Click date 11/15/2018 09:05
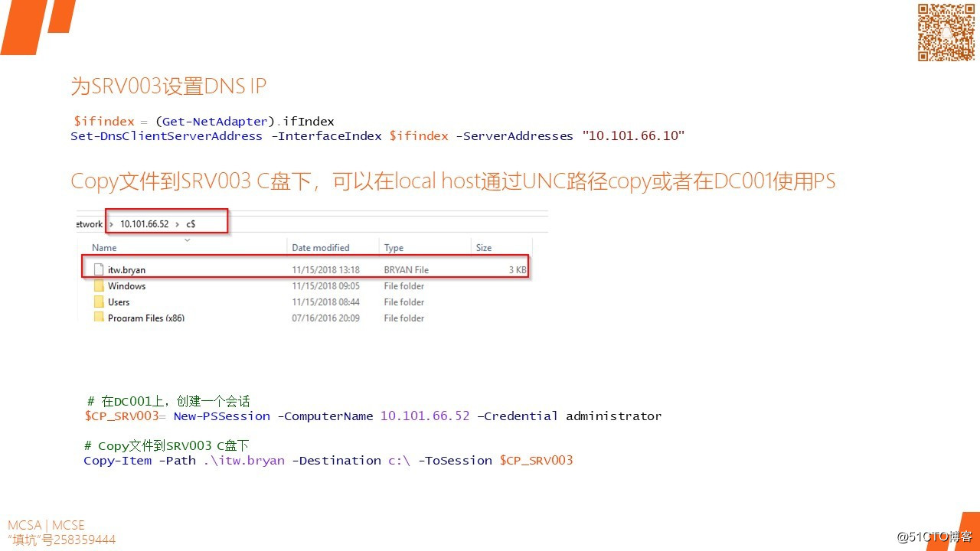Screen dimensions: 980x551 pyautogui.click(x=326, y=285)
